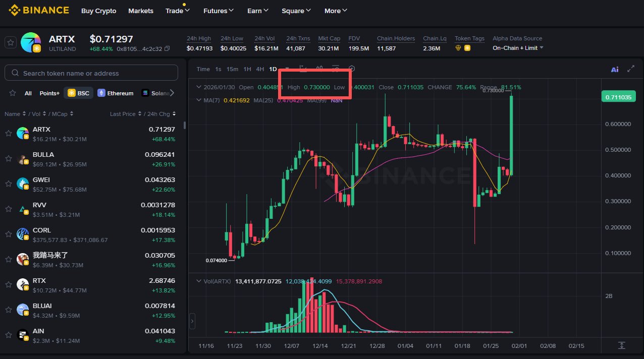
Task: Star the BLUAI row
Action: point(9,310)
